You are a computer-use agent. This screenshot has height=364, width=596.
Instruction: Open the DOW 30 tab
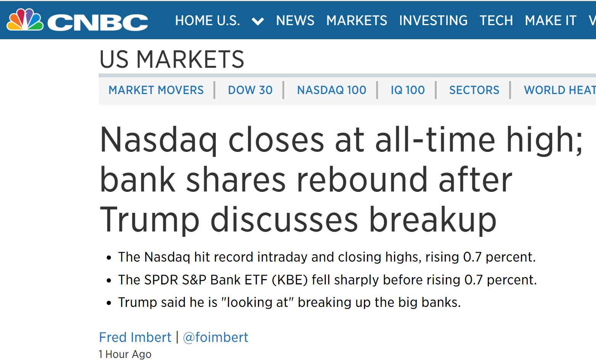click(250, 90)
